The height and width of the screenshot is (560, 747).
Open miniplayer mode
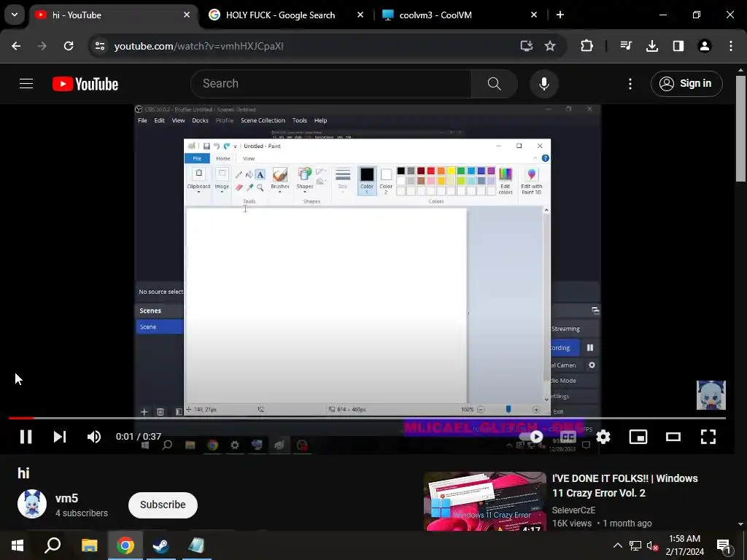[638, 437]
